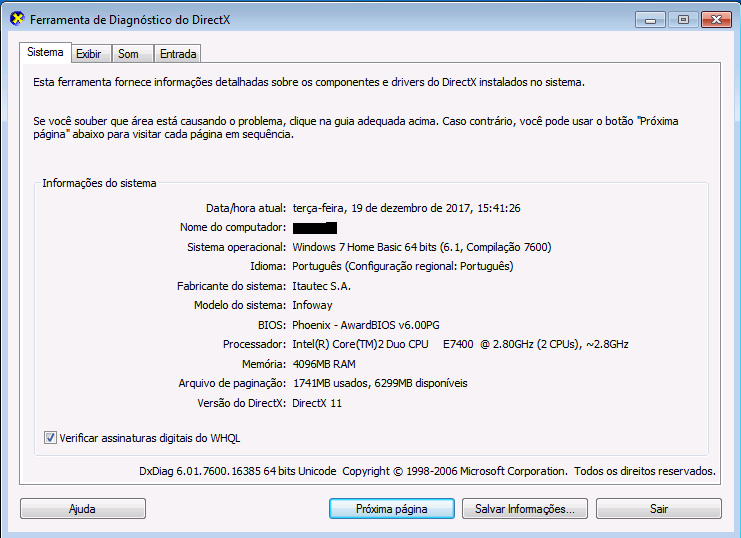Click the 'Memória:' label

[x=264, y=364]
